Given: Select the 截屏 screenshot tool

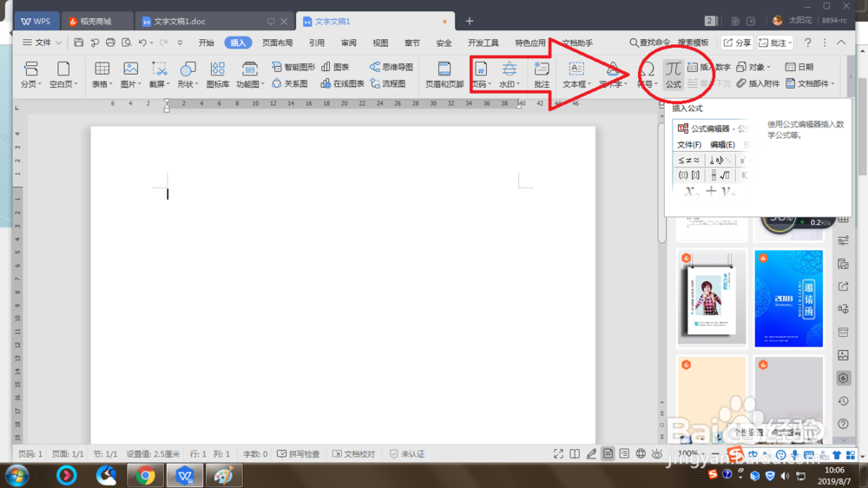Looking at the screenshot, I should 160,74.
